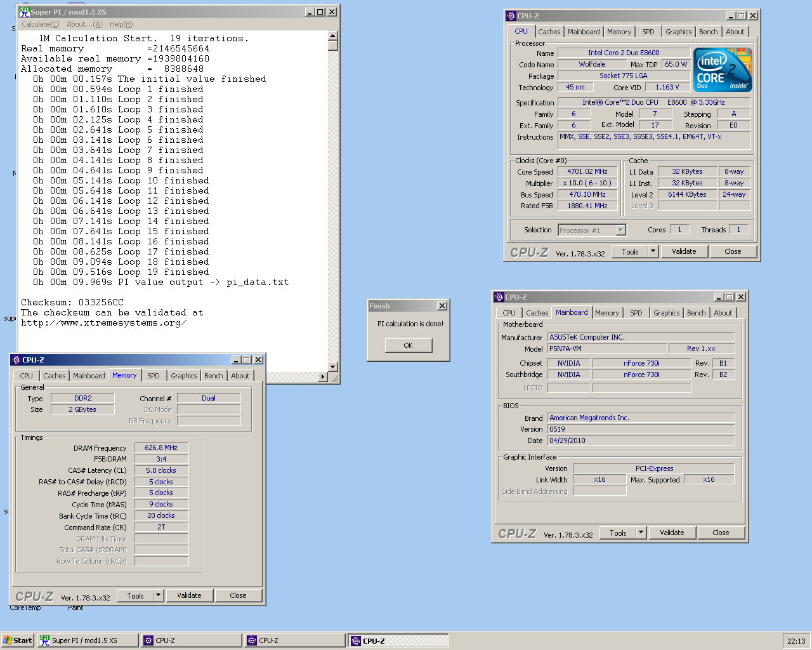This screenshot has width=812, height=650.
Task: Select the CPU tab in the Memory window
Action: click(x=27, y=376)
